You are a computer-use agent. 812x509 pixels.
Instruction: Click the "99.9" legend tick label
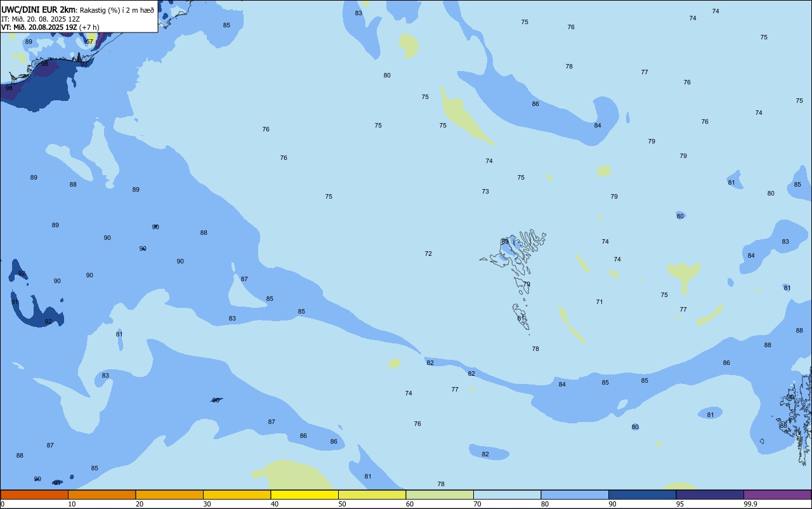750,504
